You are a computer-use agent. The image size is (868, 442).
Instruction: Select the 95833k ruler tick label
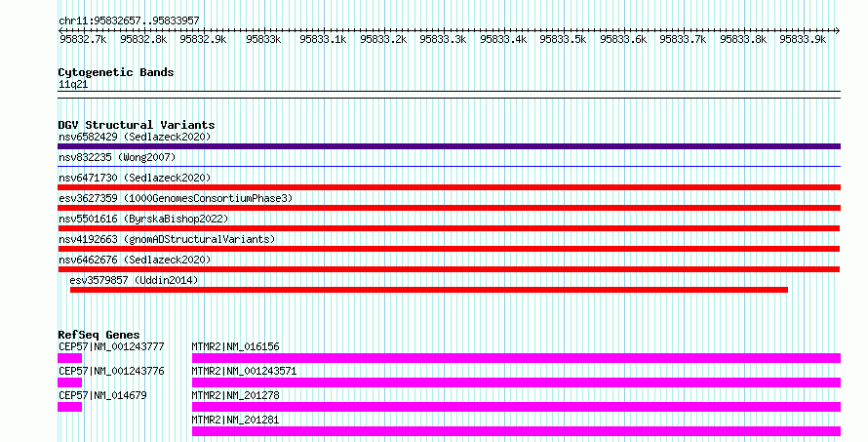point(263,39)
